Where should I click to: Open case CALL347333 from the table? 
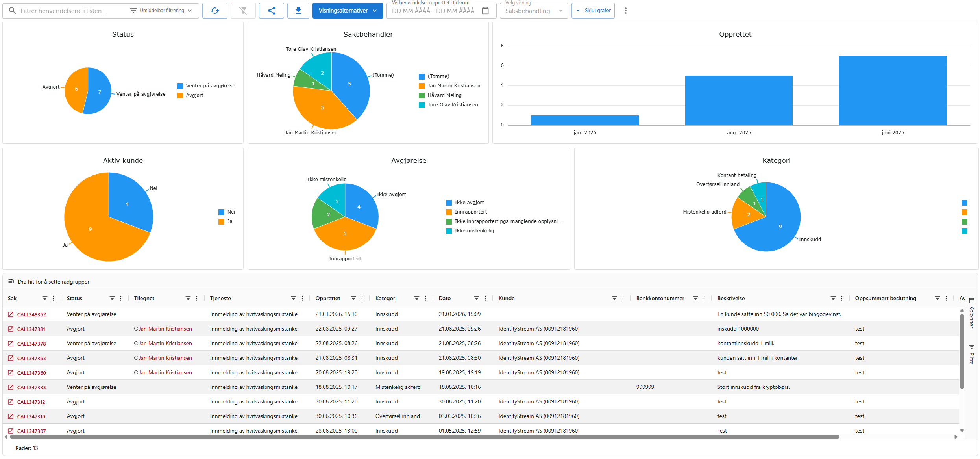[31, 387]
